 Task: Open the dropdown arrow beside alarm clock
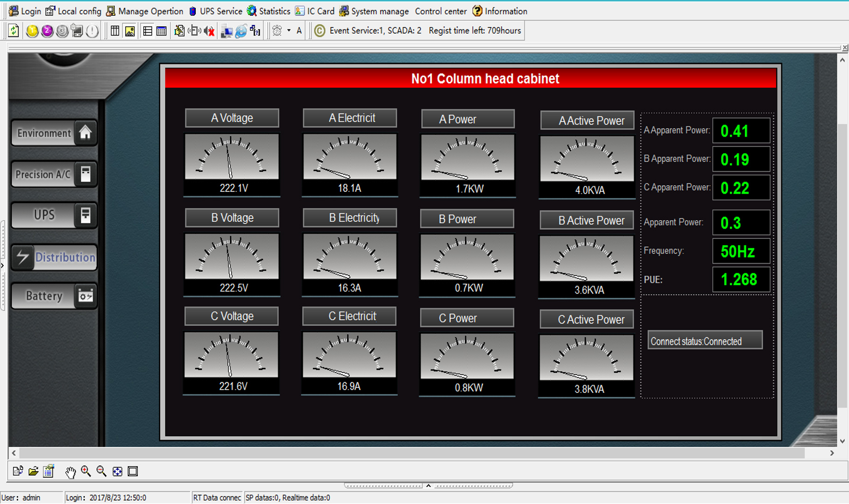tap(289, 31)
